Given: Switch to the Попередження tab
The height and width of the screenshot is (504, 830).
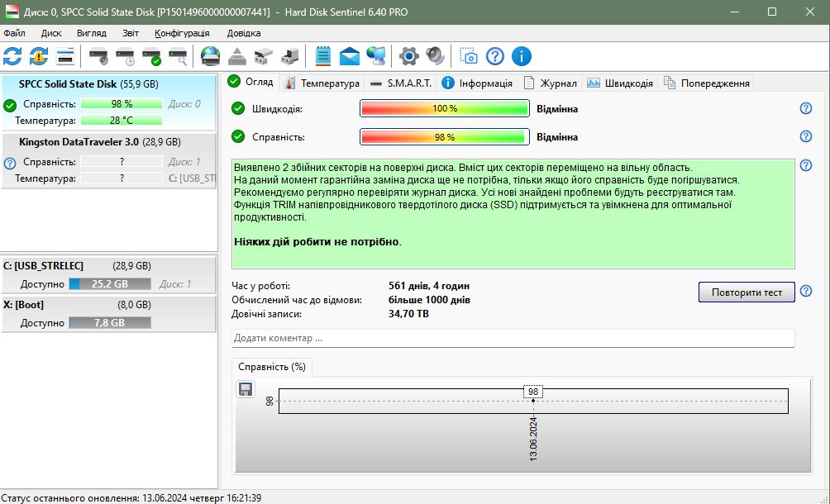Looking at the screenshot, I should pos(707,83).
